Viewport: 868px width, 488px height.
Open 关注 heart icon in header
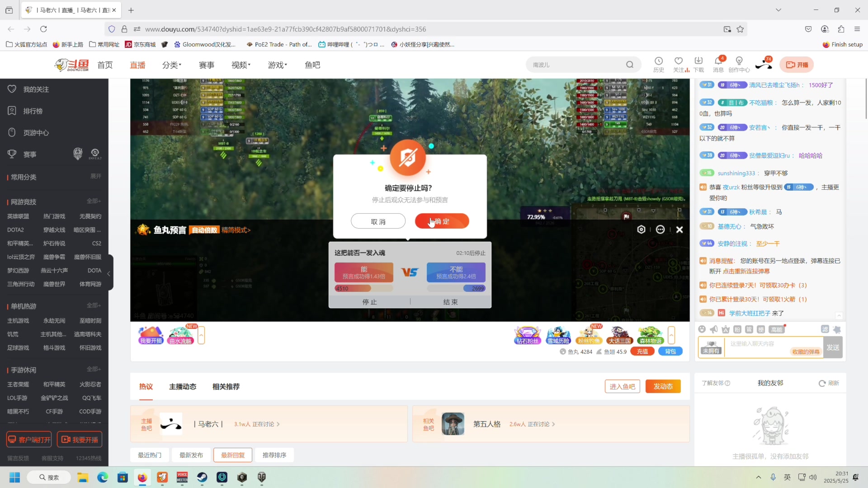(679, 65)
